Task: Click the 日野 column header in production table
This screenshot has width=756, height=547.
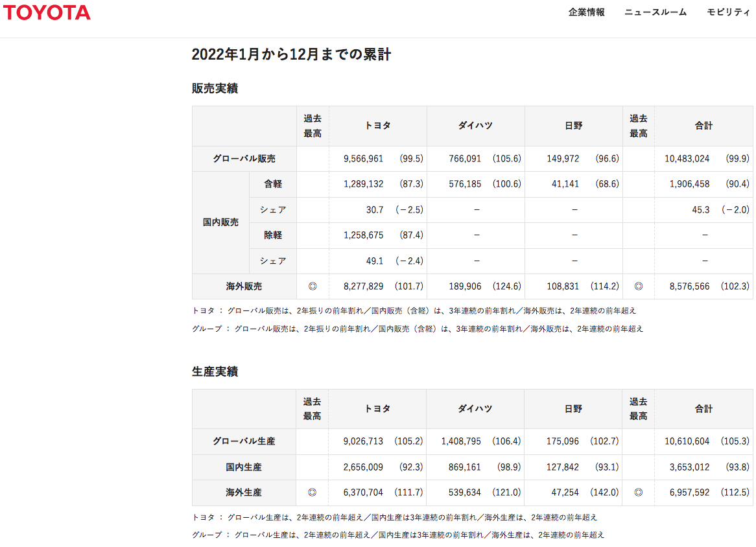Action: [x=573, y=409]
